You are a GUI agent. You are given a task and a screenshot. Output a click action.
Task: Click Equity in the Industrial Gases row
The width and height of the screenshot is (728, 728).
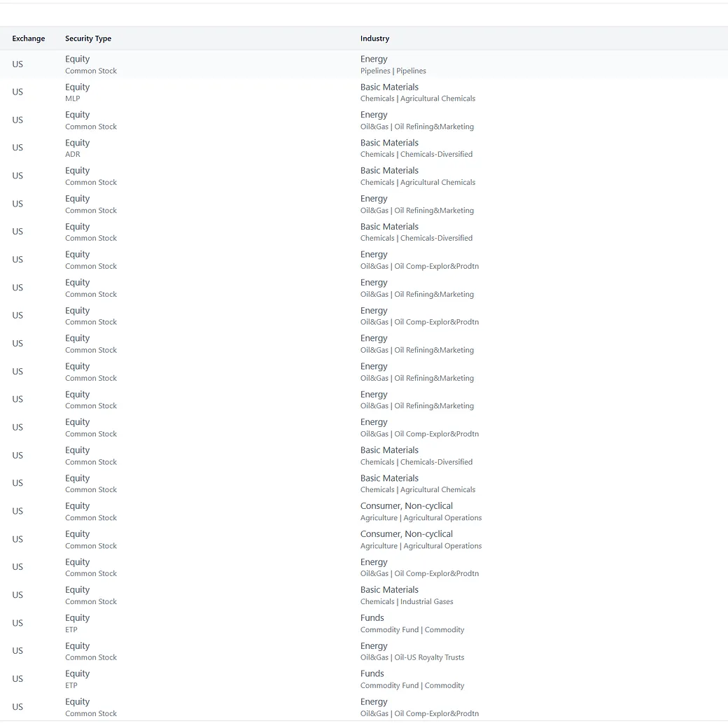78,590
